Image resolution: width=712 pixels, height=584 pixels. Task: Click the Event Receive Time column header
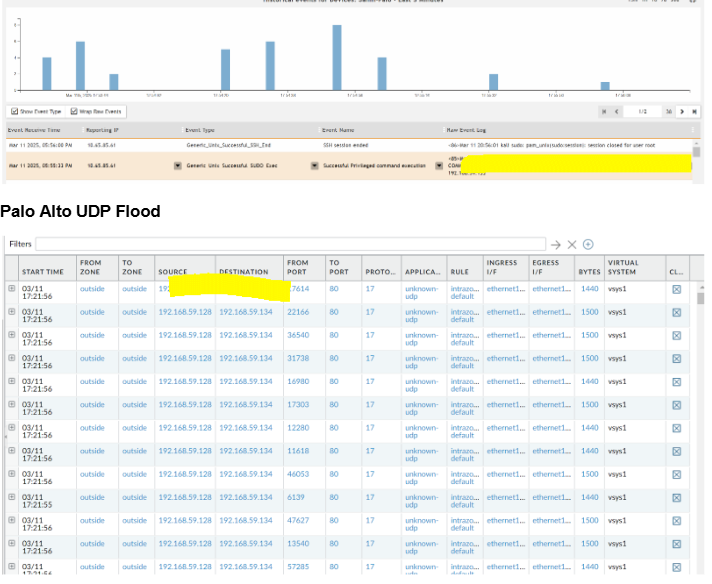click(x=35, y=130)
